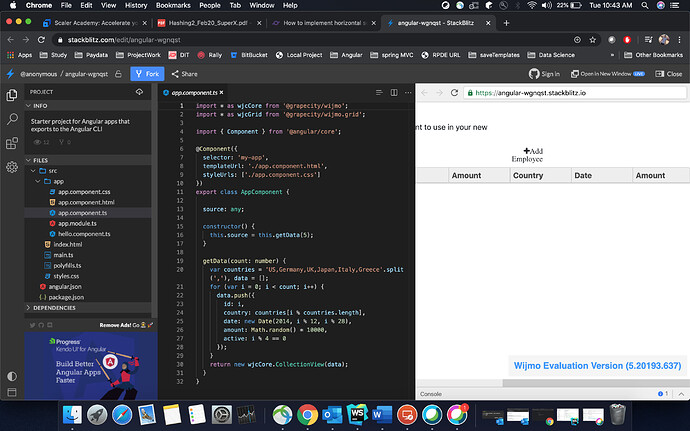Open the ports and extensions sidebar icon
Image resolution: width=690 pixels, height=431 pixels.
point(12,143)
